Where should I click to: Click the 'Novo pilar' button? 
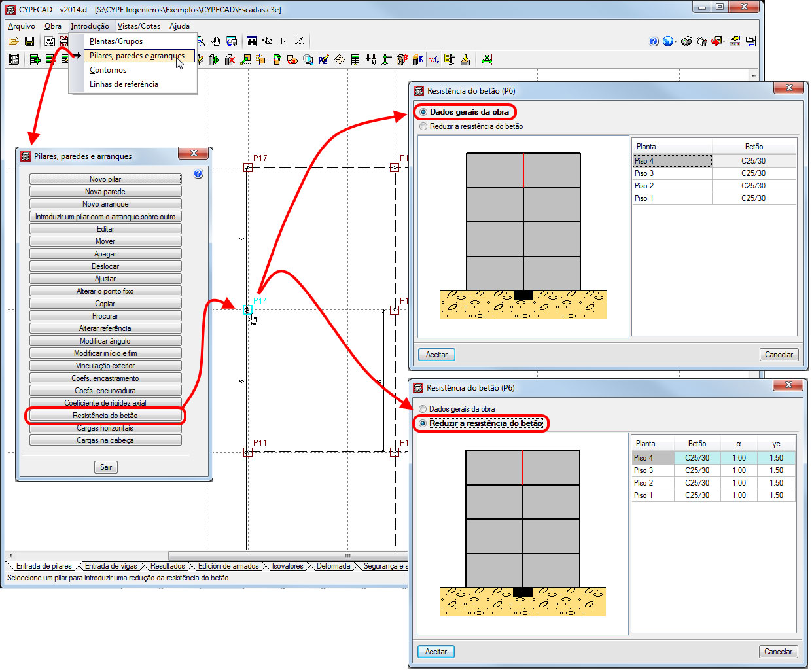click(105, 179)
